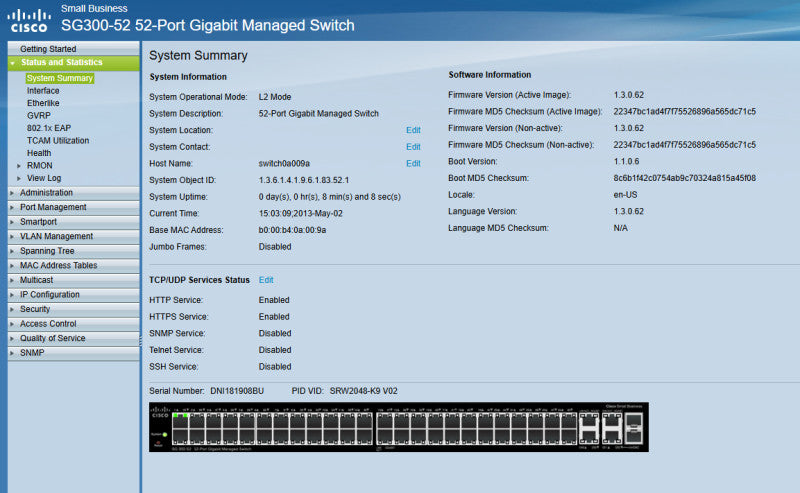The width and height of the screenshot is (800, 493).
Task: Open MAC Address Tables menu
Action: (73, 265)
